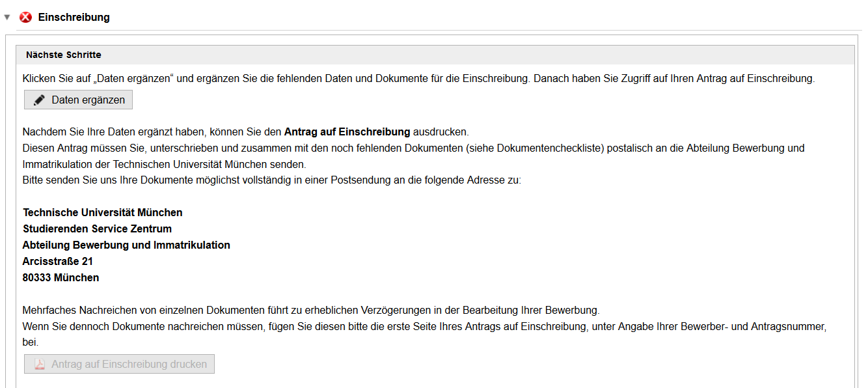This screenshot has height=388, width=868.
Task: Click the PDF icon on the print button
Action: pyautogui.click(x=40, y=365)
